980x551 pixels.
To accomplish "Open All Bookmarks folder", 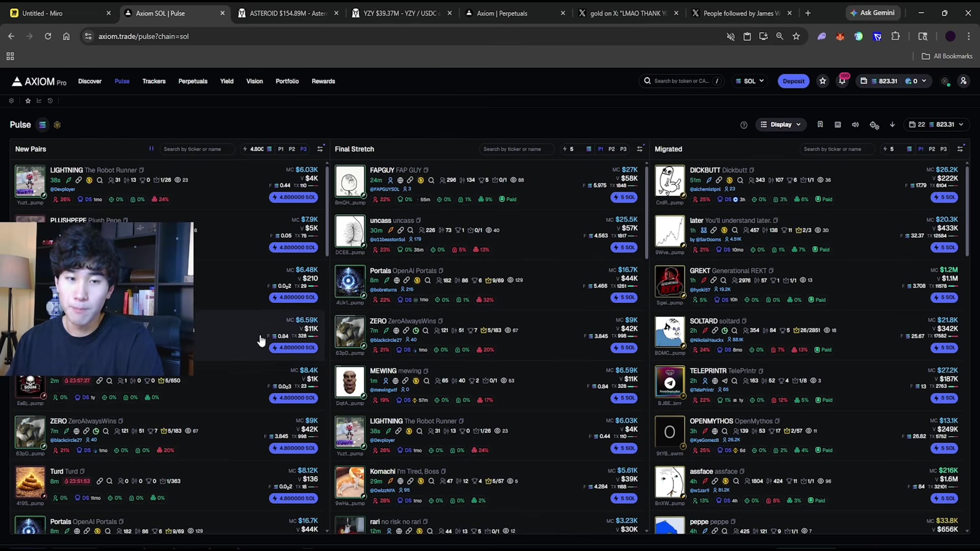I will 947,56.
